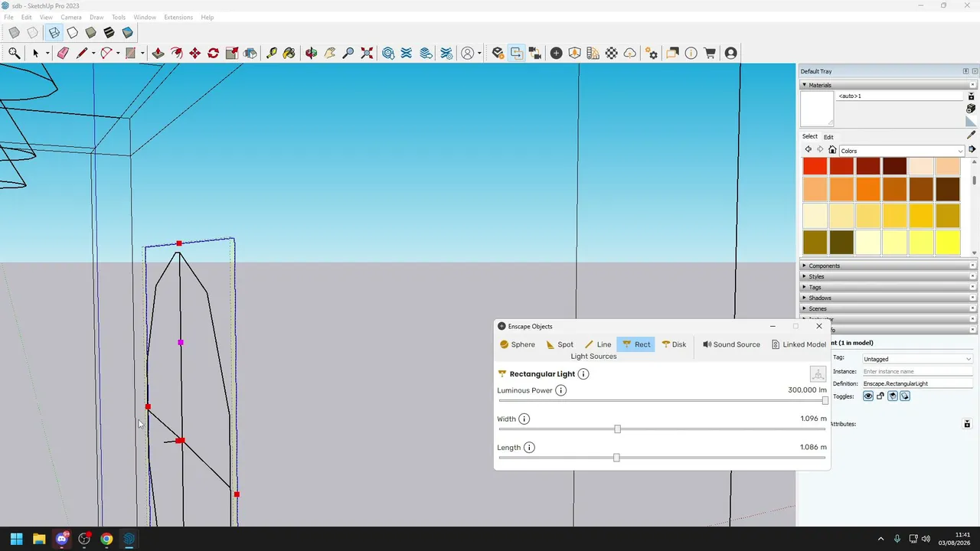Expand the Tags panel

(x=888, y=287)
